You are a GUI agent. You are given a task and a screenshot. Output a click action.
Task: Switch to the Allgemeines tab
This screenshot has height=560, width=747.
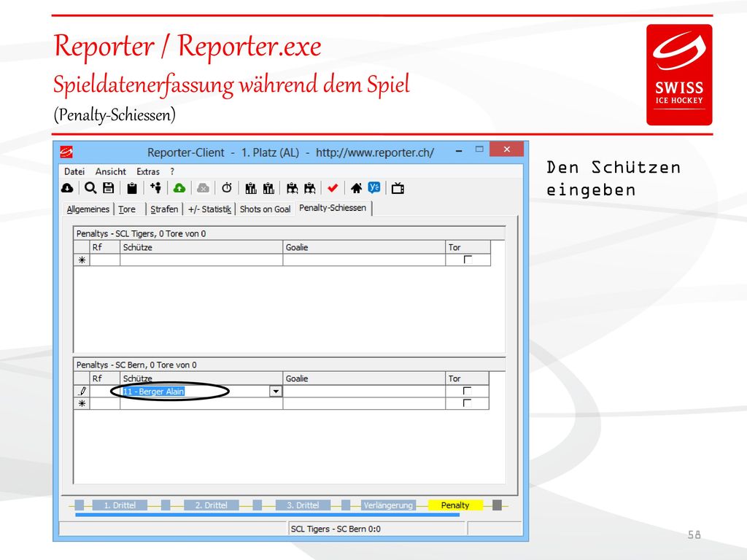tap(88, 209)
